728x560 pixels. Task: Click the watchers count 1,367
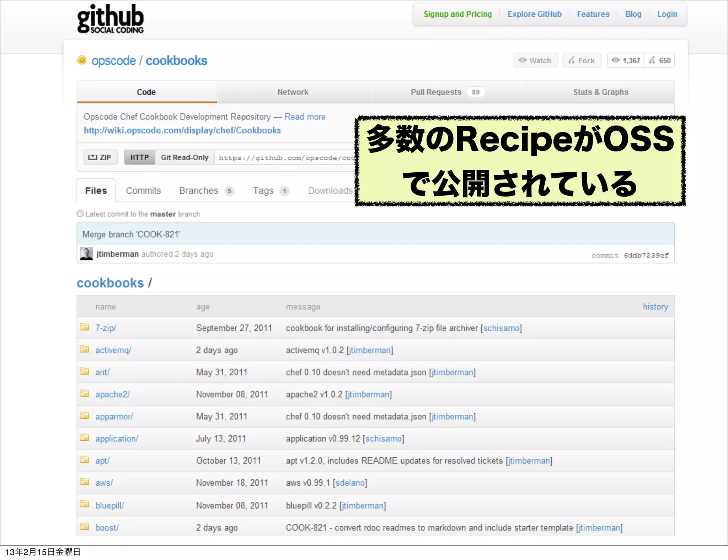point(626,60)
